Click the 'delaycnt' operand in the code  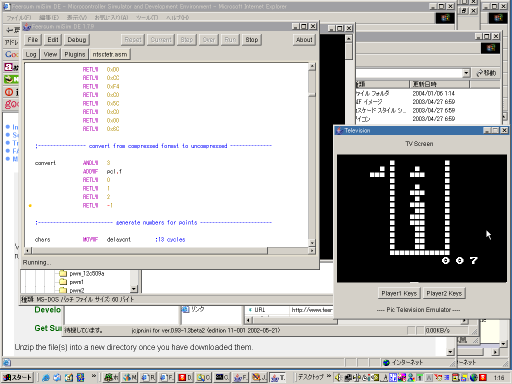119,240
